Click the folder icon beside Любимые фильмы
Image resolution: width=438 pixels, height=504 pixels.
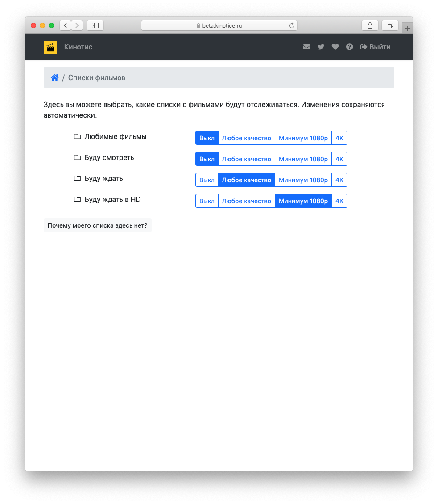point(77,137)
